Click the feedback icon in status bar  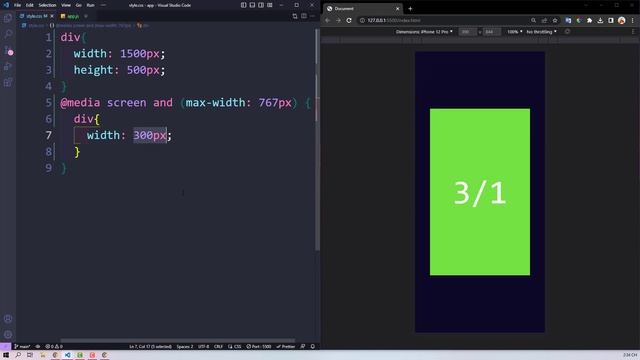[303, 347]
